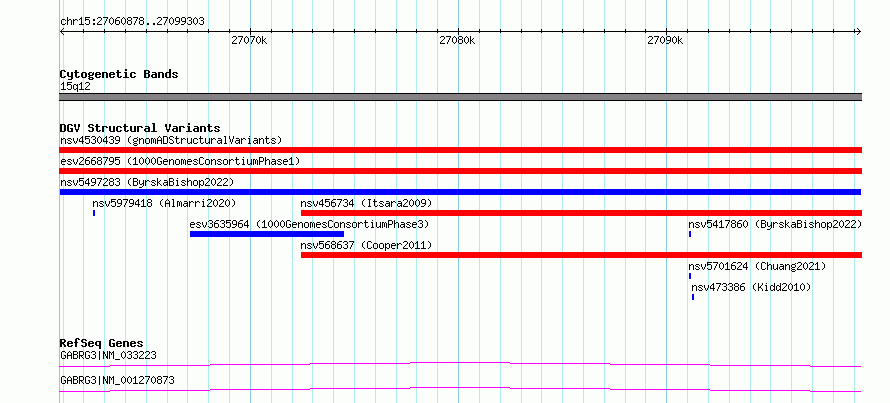Image resolution: width=890 pixels, height=403 pixels.
Task: Select the small blue nsv5979418 marker
Action: [x=94, y=213]
